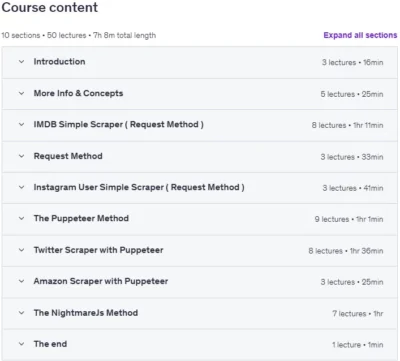This screenshot has height=361, width=400.
Task: Click Expand all sections link
Action: [360, 35]
